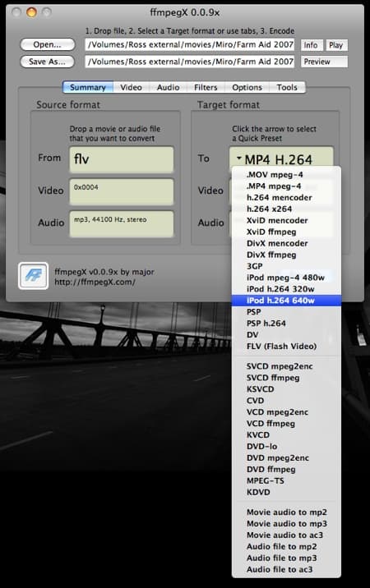This screenshot has width=370, height=588.
Task: Choose XviD ffmpeg preset
Action: coord(286,232)
